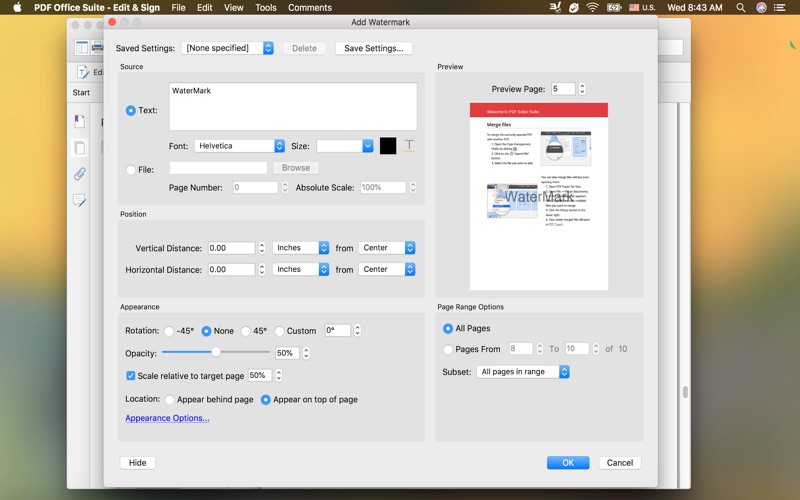Open annotations panel icon in sidebar

pos(79,201)
